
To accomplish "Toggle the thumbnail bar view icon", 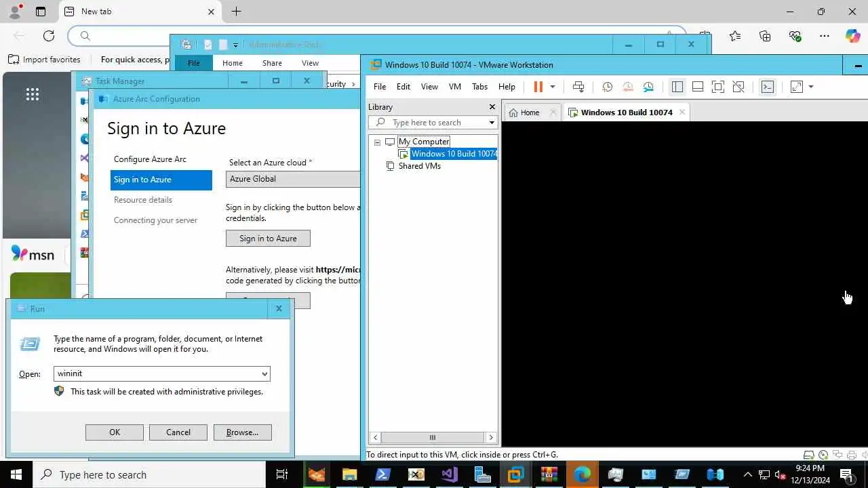I will click(x=698, y=87).
